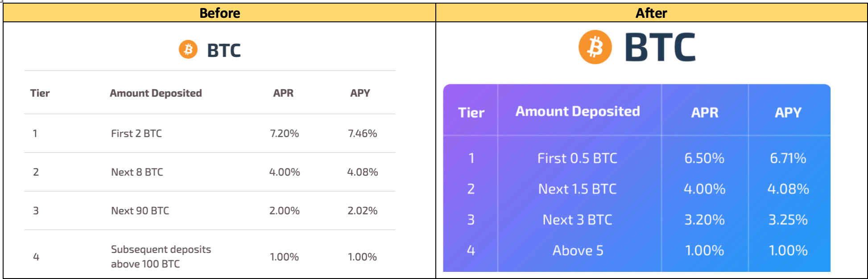This screenshot has width=868, height=279.
Task: Click the APY header in the purple After table
Action: [788, 112]
